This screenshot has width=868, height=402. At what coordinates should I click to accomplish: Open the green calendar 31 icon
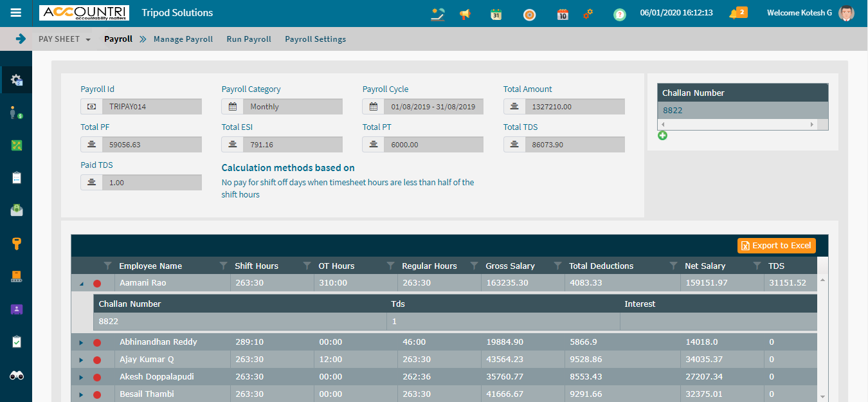pos(496,14)
